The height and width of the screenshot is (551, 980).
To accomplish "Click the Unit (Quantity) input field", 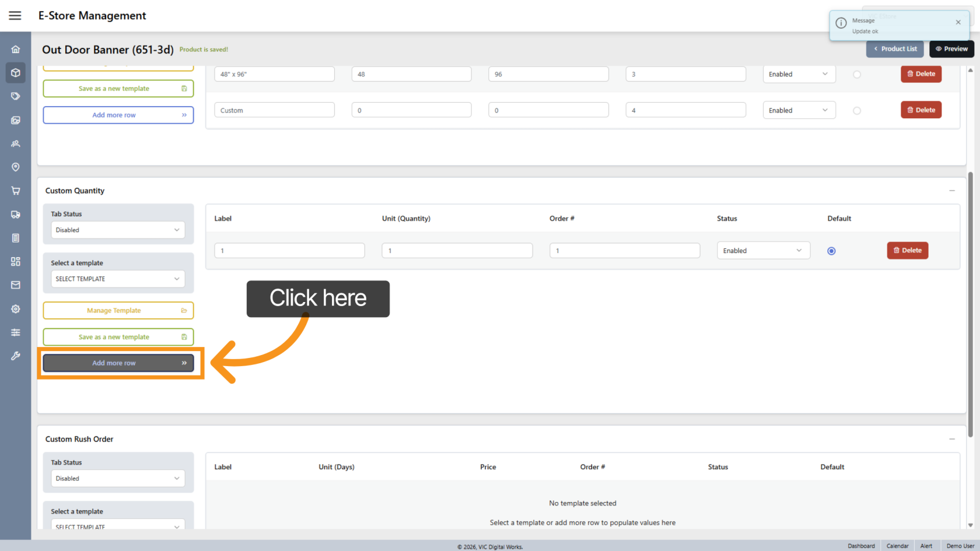I will pyautogui.click(x=457, y=251).
